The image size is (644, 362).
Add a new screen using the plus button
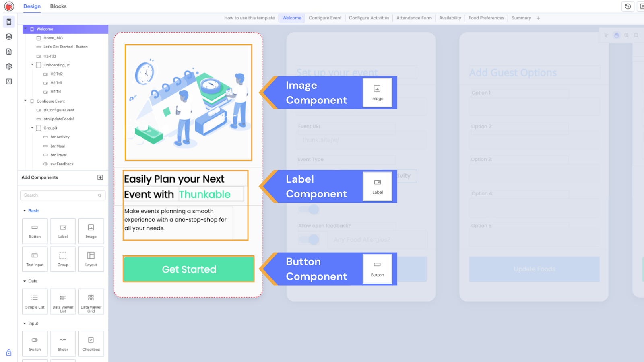538,18
